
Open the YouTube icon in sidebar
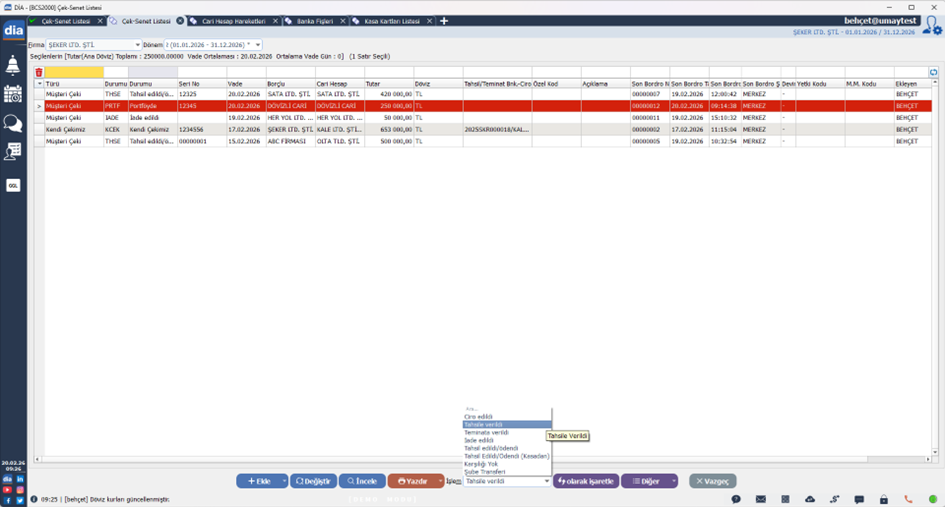pos(7,490)
